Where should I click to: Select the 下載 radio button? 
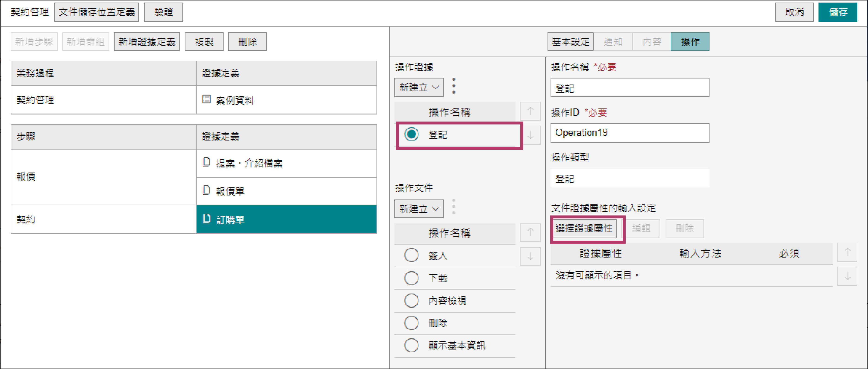tap(411, 278)
